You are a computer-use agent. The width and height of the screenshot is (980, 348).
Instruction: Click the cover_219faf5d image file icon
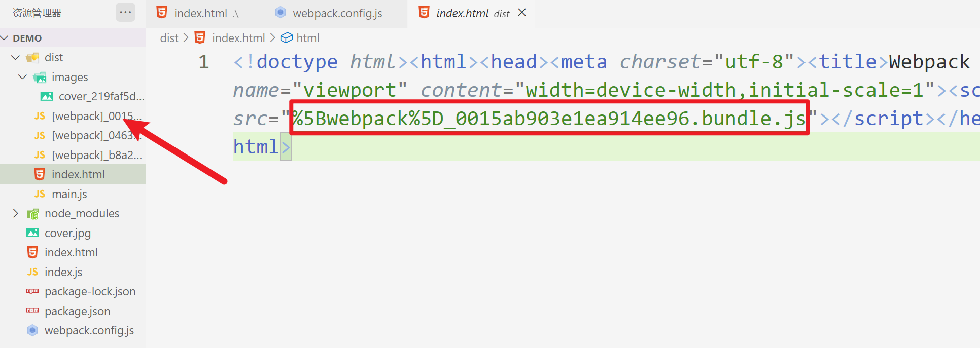[47, 96]
